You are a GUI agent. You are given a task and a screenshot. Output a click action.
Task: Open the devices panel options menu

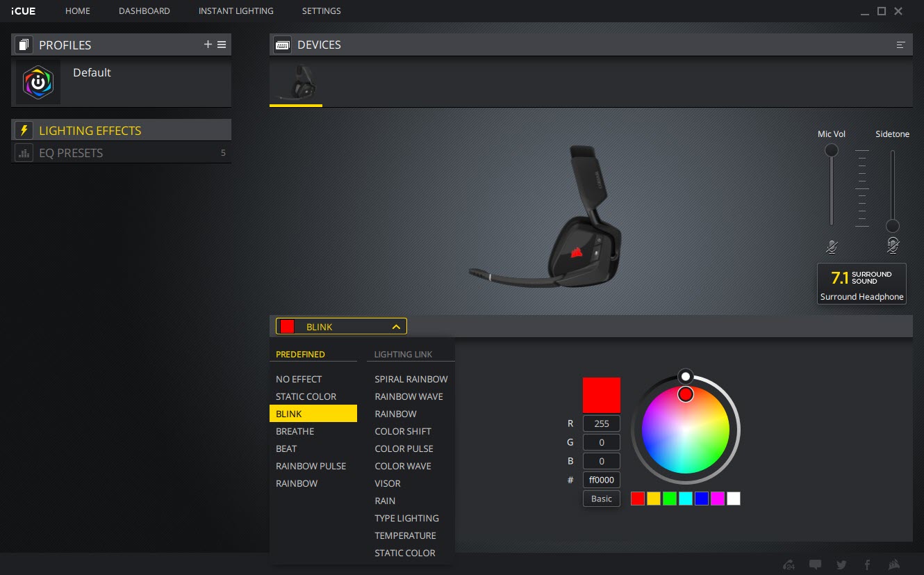point(901,44)
